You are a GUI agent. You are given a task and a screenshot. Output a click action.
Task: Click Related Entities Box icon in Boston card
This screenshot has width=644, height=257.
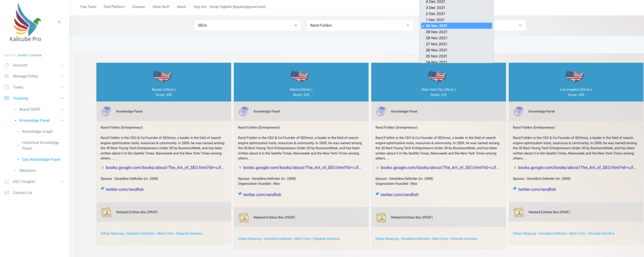[x=106, y=212]
